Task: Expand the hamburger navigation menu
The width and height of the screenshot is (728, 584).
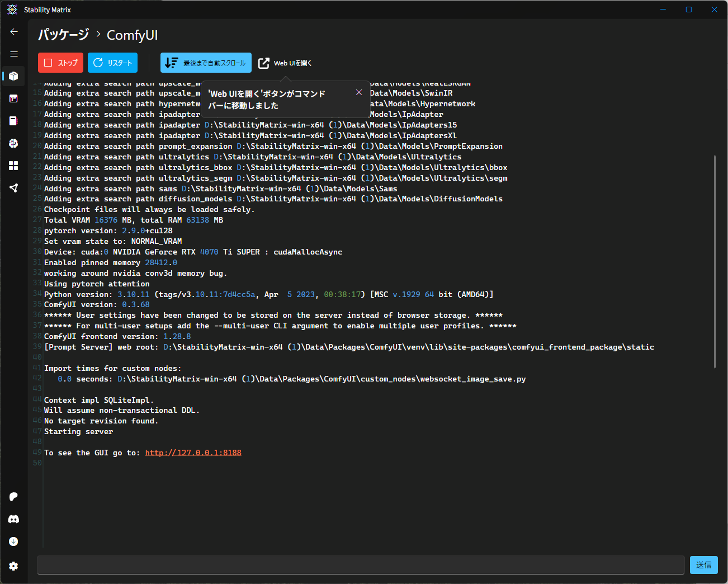Action: [14, 54]
